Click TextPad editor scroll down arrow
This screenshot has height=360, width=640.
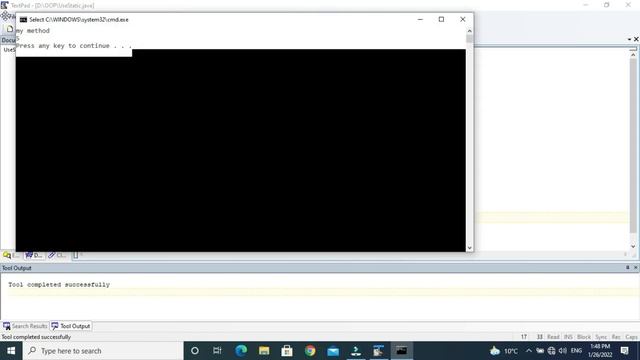tap(633, 246)
